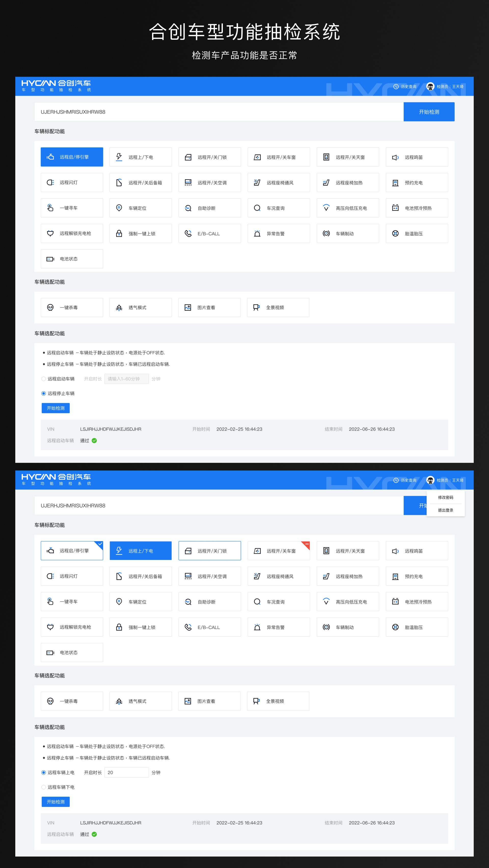Image resolution: width=489 pixels, height=868 pixels.
Task: Collapse account menu via avatar above 修改密码
Action: [x=430, y=480]
